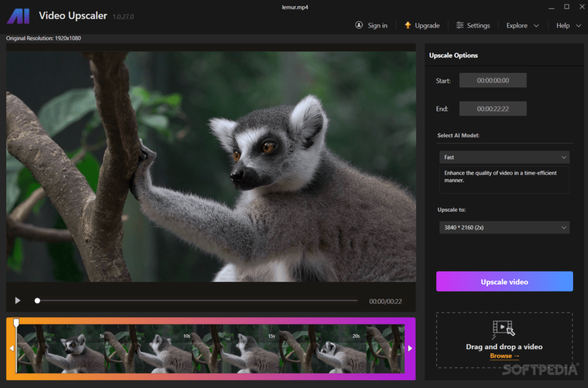Click the playback progress slider handle
This screenshot has height=388, width=588.
[37, 300]
